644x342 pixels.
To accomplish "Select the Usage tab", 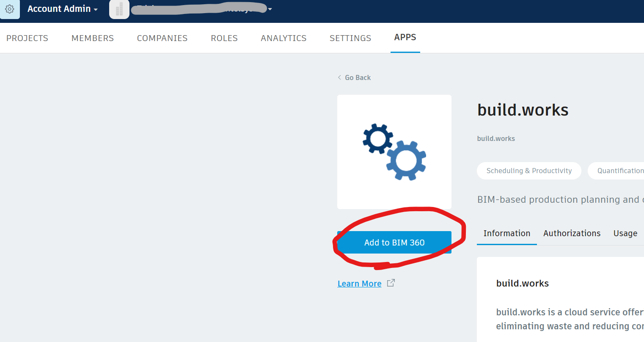I will 625,233.
